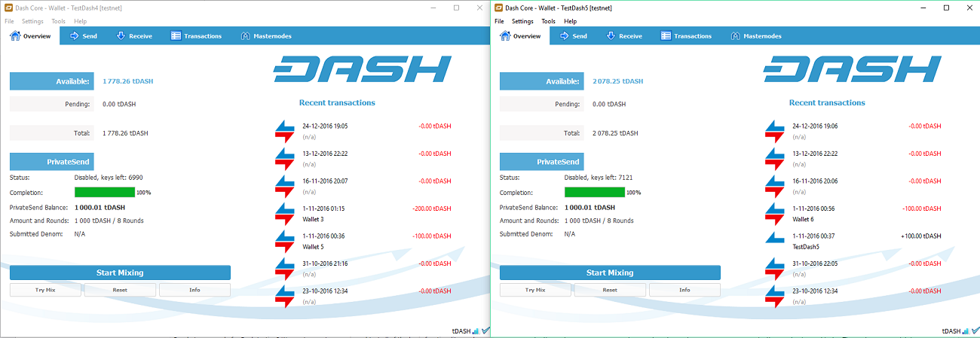The image size is (980, 338).
Task: Open Masternodes tab in TestDash4 wallet
Action: tap(266, 36)
